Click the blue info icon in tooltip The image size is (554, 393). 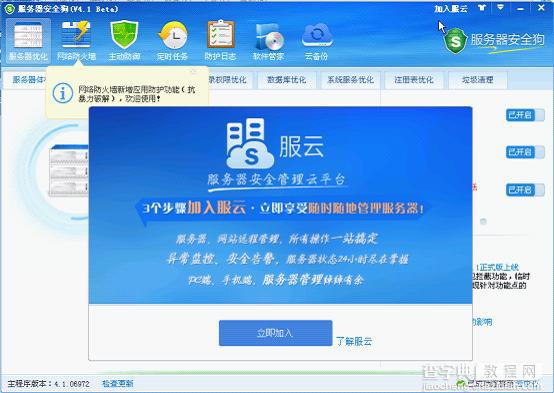[x=63, y=93]
